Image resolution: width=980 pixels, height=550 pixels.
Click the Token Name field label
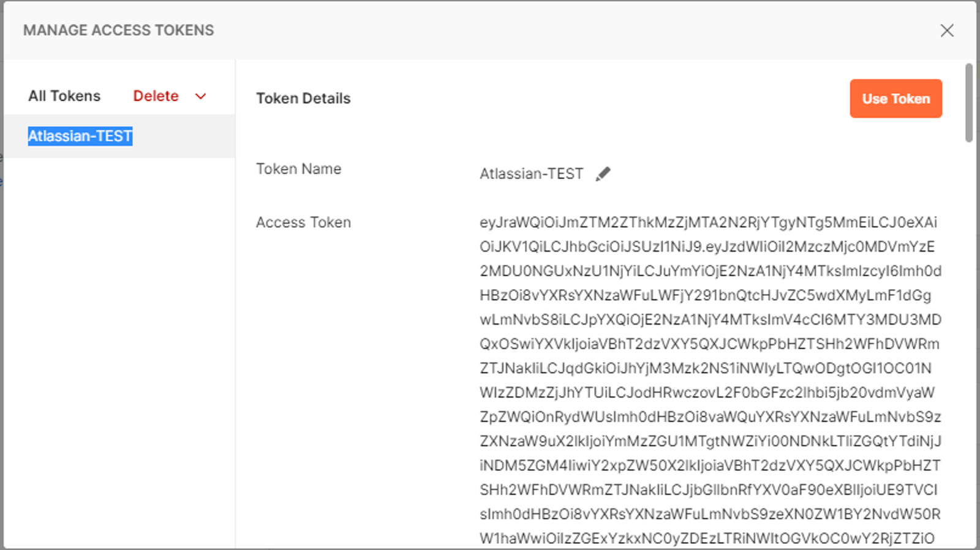coord(298,169)
